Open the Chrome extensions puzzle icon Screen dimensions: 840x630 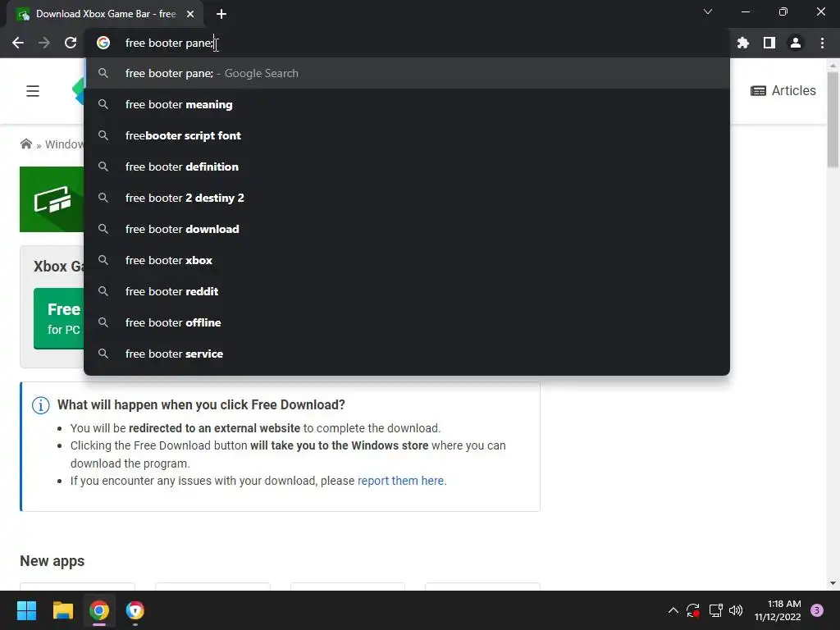click(x=742, y=43)
